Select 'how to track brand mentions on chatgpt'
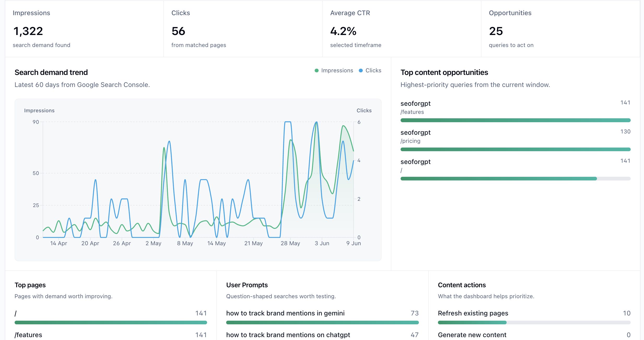Image resolution: width=644 pixels, height=340 pixels. click(x=288, y=335)
